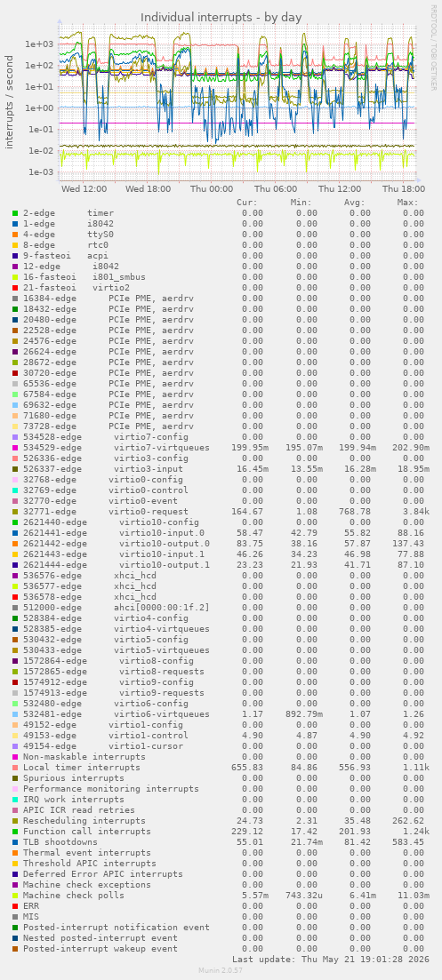The height and width of the screenshot is (980, 442).
Task: Click the orange swatch for virtio10-output.0
Action: pos(15,544)
